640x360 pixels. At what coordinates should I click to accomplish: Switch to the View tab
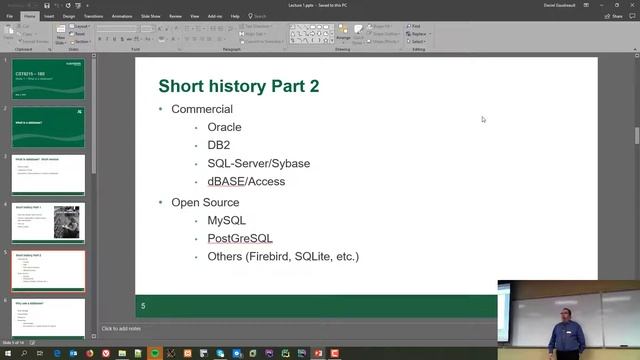195,16
